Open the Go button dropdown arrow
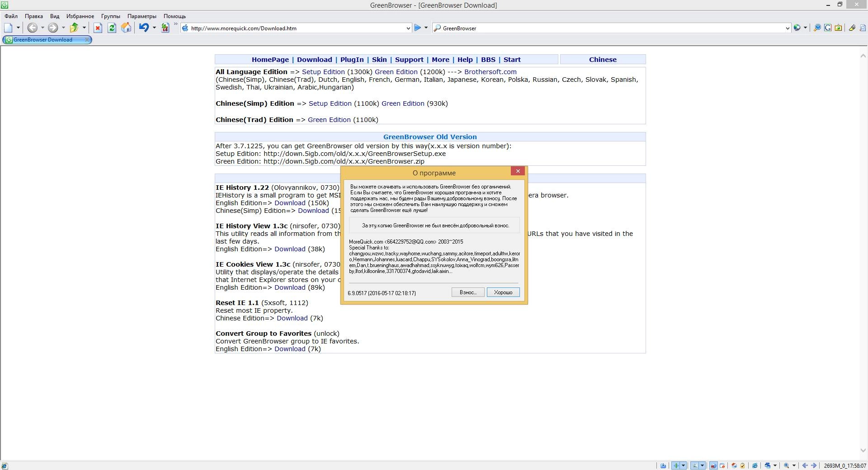Screen dimensions: 868x470 point(426,28)
